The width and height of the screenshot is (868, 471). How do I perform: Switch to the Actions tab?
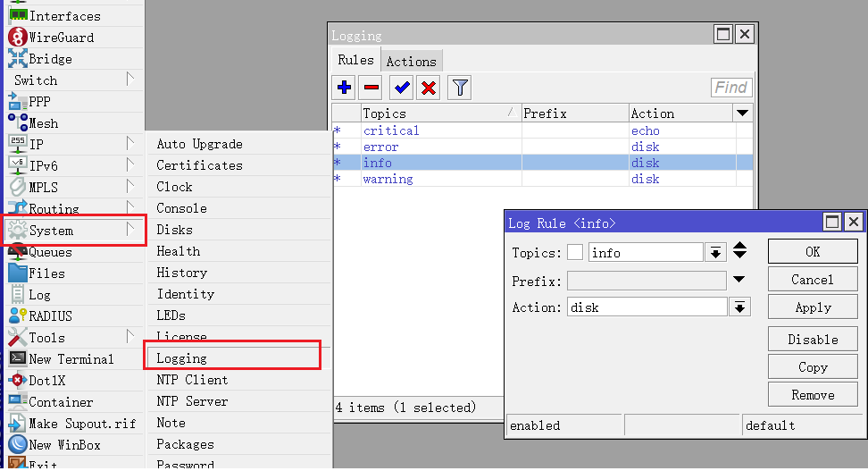(412, 62)
